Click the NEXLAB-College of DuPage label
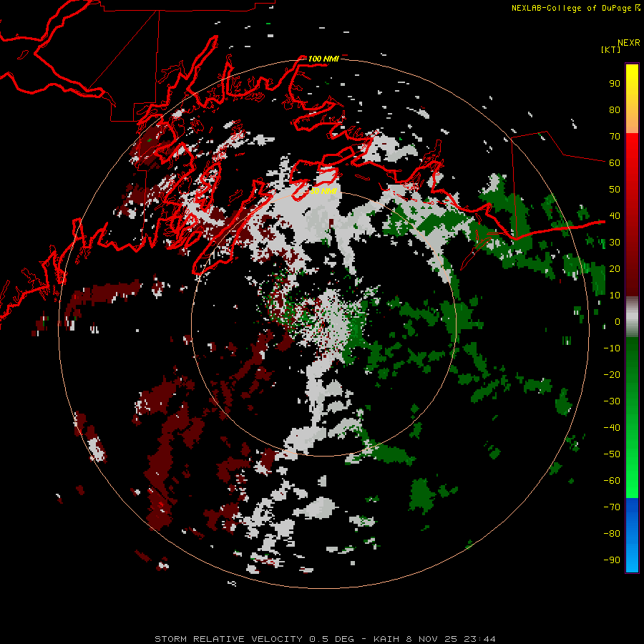The width and height of the screenshot is (644, 644). [576, 8]
